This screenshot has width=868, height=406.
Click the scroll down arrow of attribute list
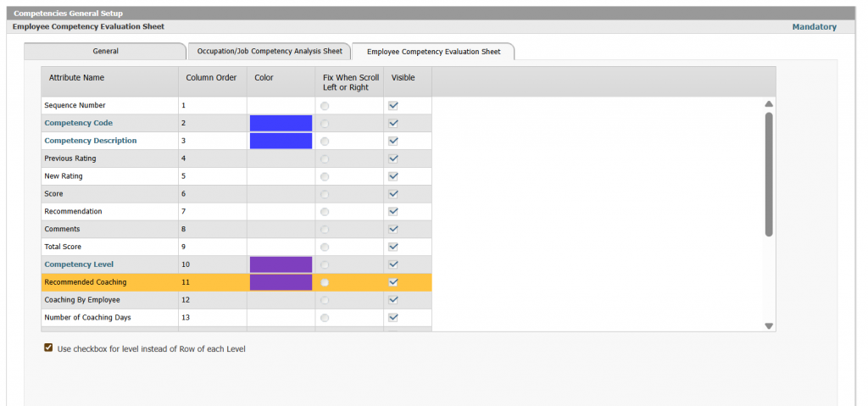coord(768,326)
